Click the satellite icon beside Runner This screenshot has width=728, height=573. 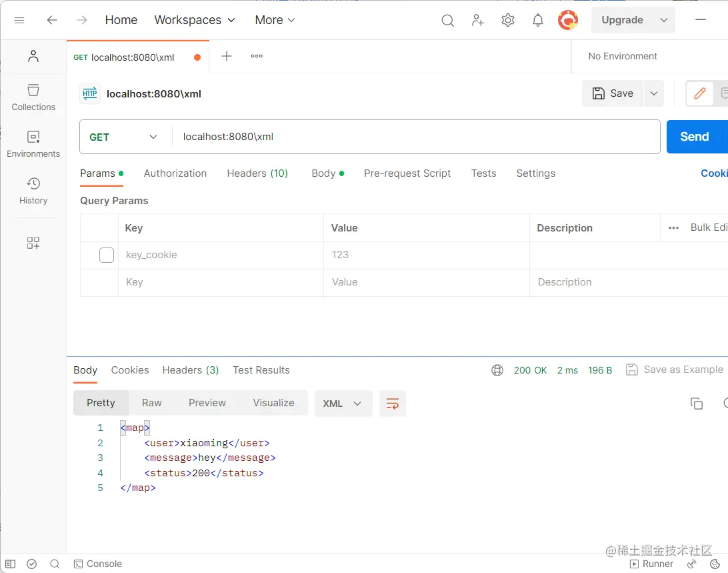(x=692, y=564)
